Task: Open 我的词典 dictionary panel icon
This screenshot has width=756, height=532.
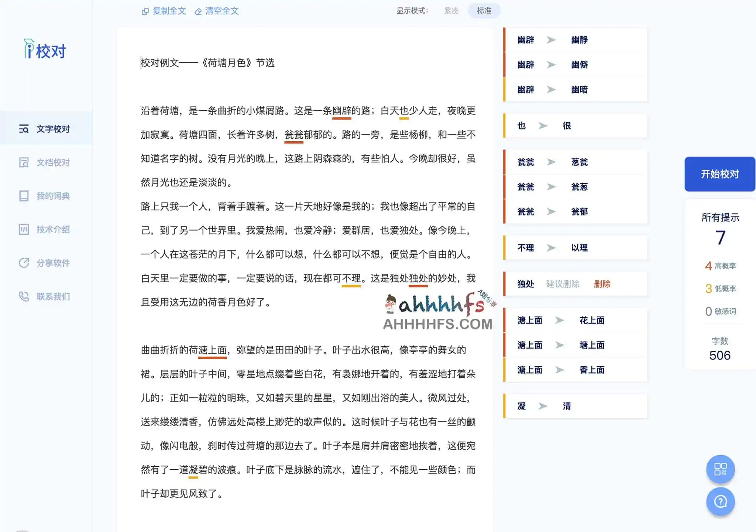Action: (23, 196)
